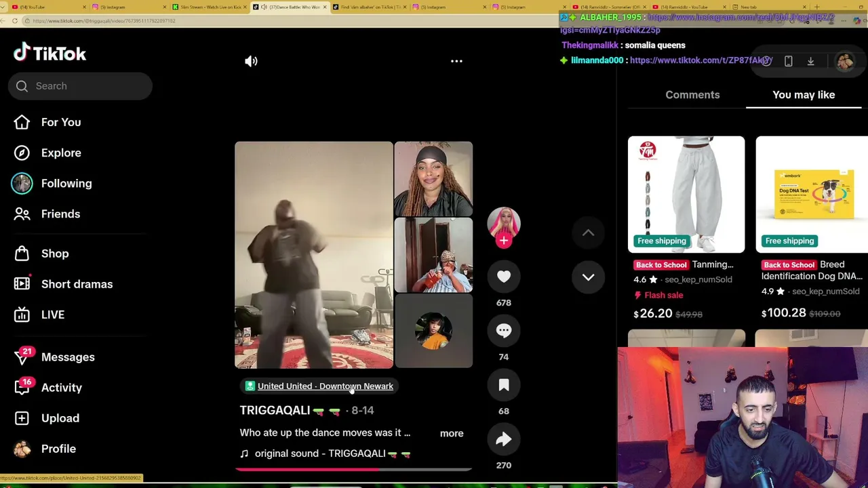
Task: Mute the video with speaker icon
Action: point(251,61)
